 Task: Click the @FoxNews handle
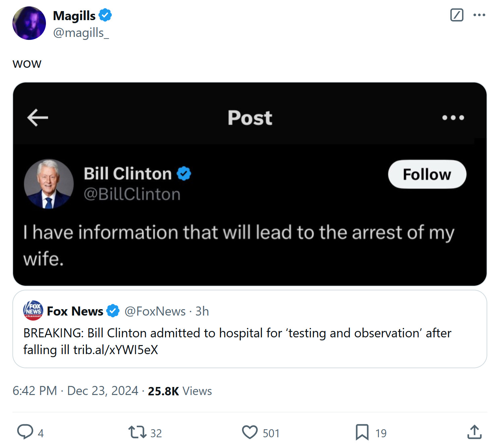pos(155,312)
